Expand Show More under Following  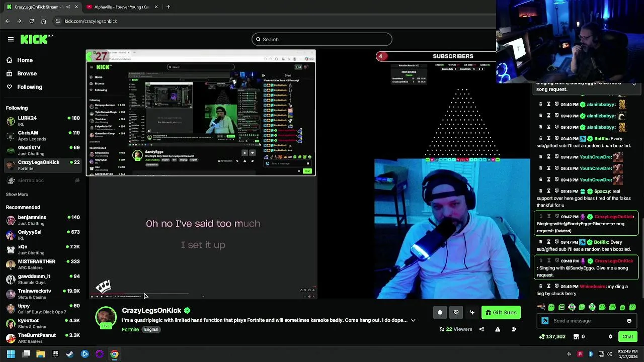(x=17, y=194)
